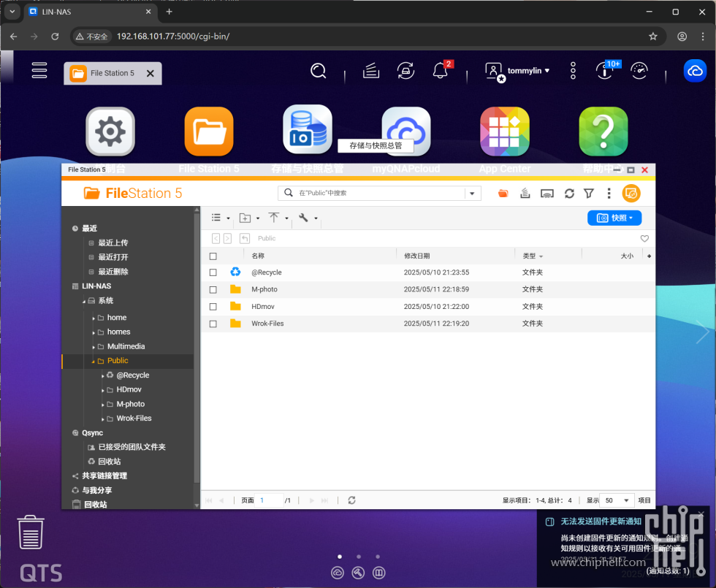The height and width of the screenshot is (588, 716).
Task: Toggle the select-all checkbox in header row
Action: pyautogui.click(x=213, y=256)
